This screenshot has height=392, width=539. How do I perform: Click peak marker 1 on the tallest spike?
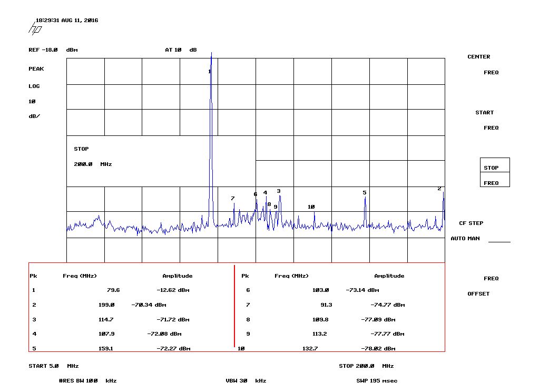(210, 72)
